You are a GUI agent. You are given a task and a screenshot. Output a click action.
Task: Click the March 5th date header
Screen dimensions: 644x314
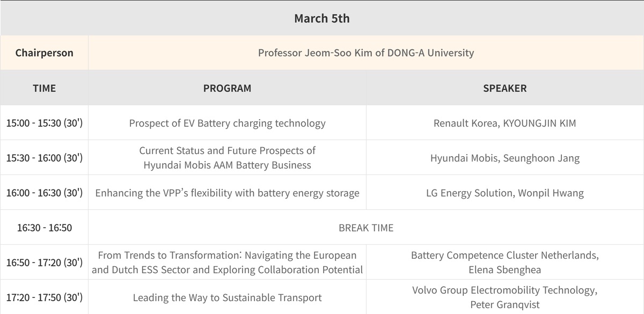pos(321,18)
